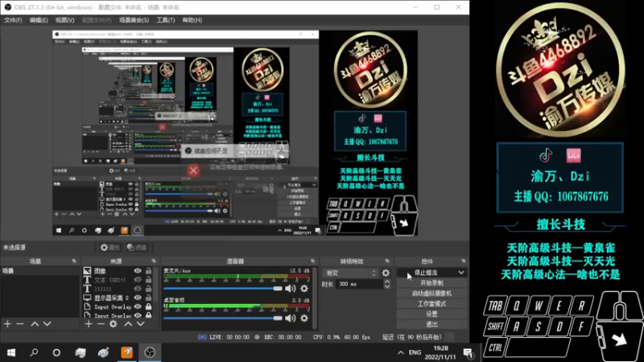
Task: Show the hidden 111111 text source
Action: point(138,289)
